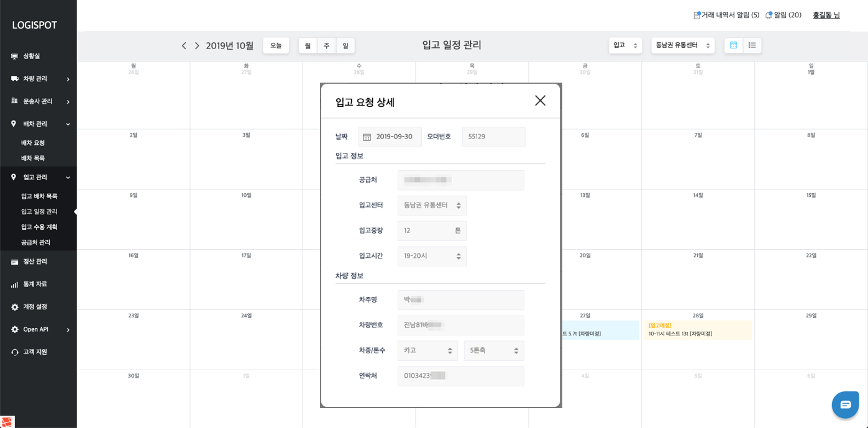Open 입고 수용 계획 menu item
This screenshot has height=428, width=868.
click(39, 227)
